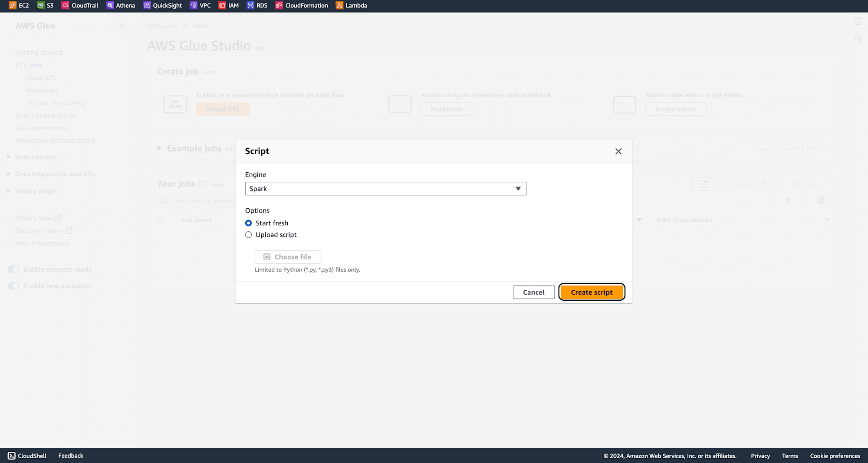Screen dimensions: 868x463
Task: Check the select-all jobs checkbox
Action: tap(161, 220)
